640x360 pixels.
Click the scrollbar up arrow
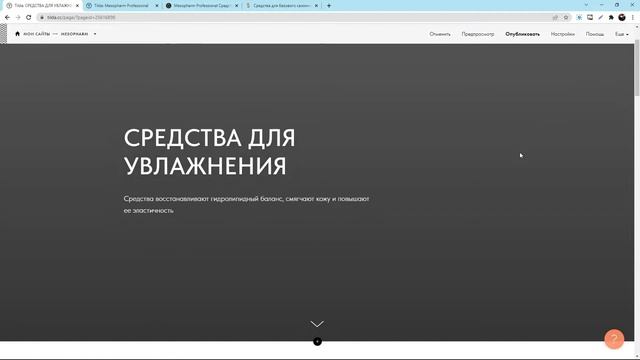coord(637,26)
